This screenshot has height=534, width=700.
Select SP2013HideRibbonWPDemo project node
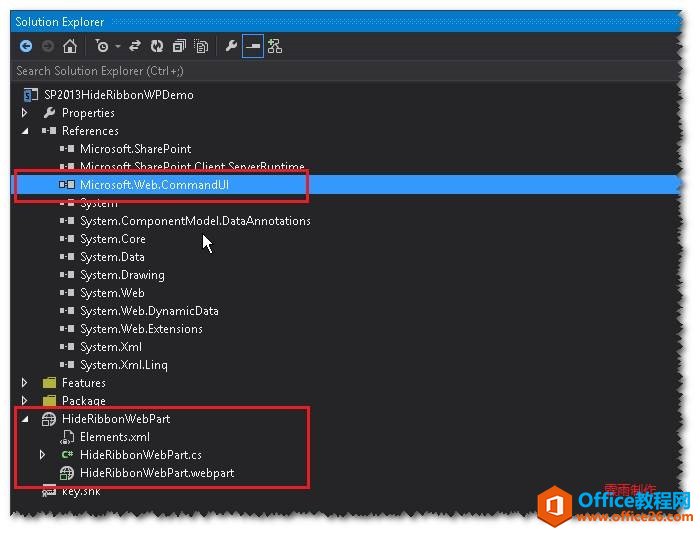pos(119,95)
